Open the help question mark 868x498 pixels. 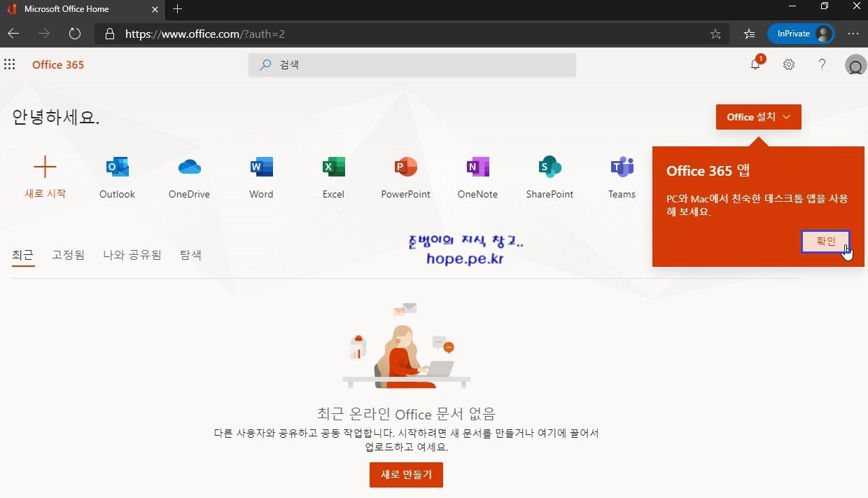point(822,64)
